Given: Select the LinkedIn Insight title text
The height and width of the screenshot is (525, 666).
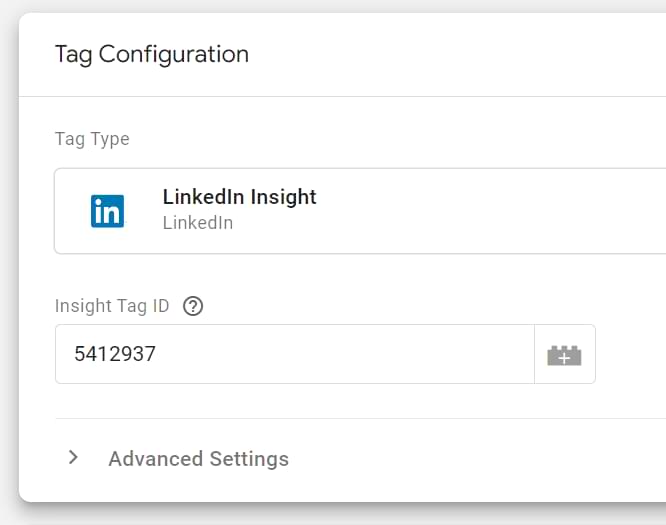Looking at the screenshot, I should 239,197.
